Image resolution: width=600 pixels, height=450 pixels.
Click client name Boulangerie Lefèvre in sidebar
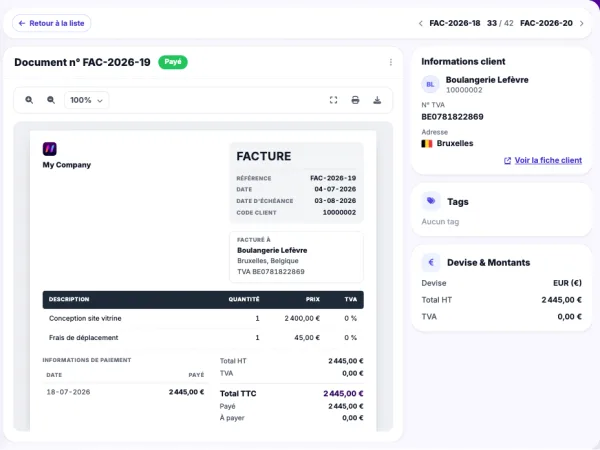click(x=487, y=80)
